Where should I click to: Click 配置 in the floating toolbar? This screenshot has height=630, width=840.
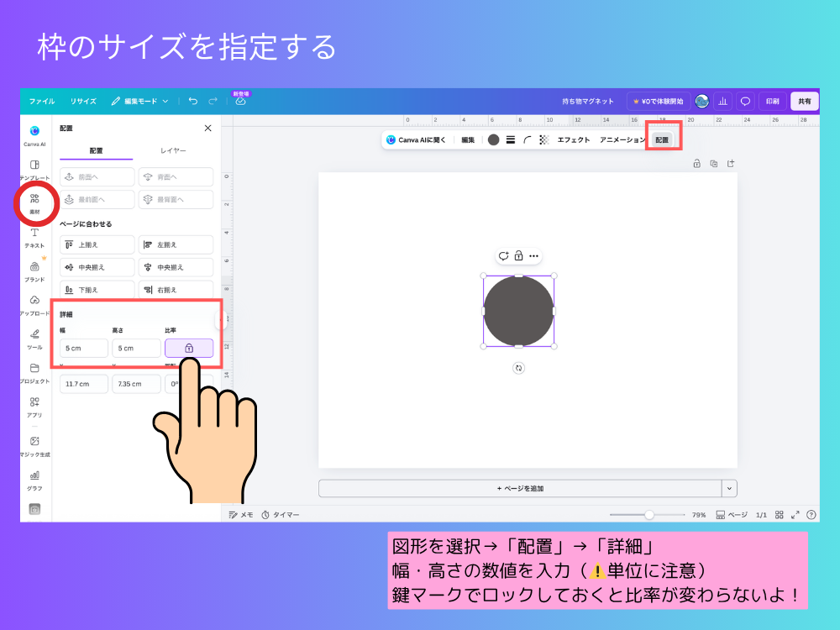pos(662,139)
